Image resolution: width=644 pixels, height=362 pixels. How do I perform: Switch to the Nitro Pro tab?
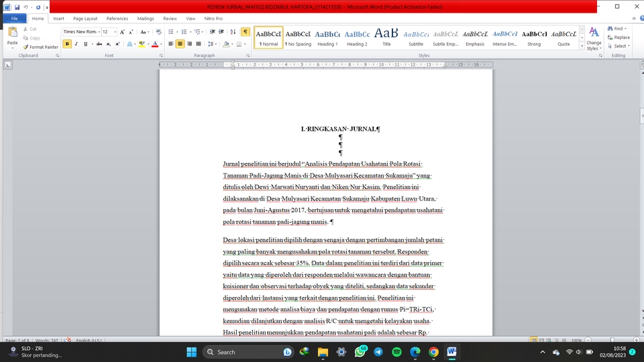click(x=213, y=19)
